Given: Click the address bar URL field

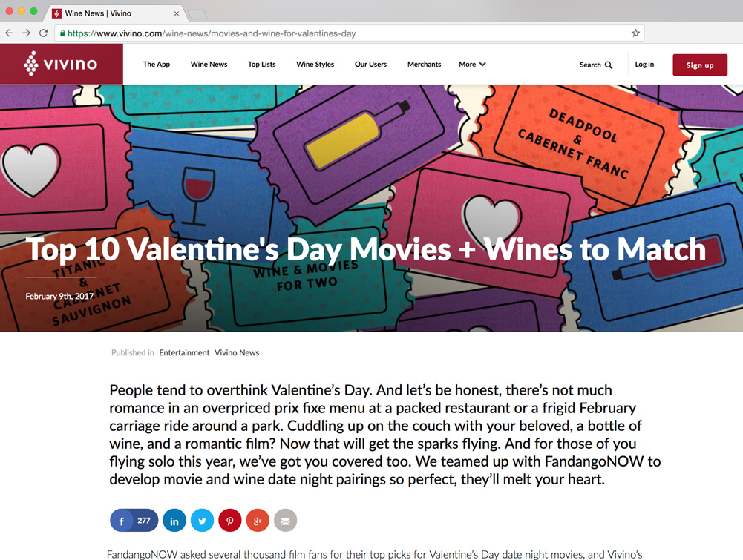Looking at the screenshot, I should pos(349,33).
